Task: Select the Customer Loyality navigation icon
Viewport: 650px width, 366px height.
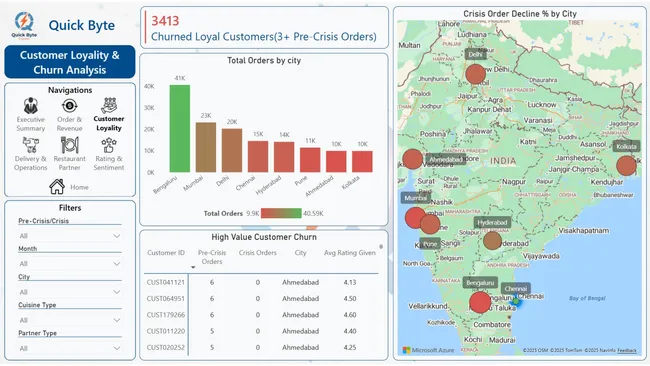Action: click(x=109, y=106)
